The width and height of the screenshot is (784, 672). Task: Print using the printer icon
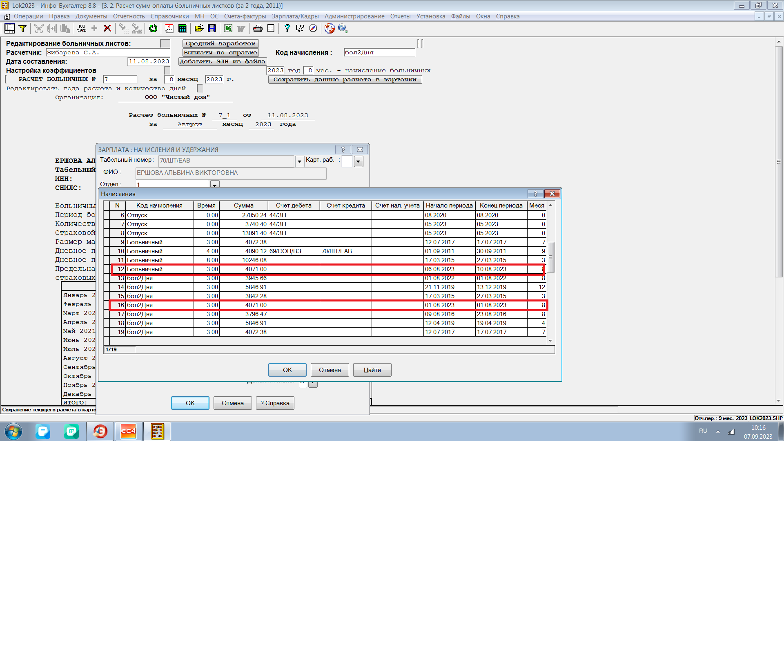point(258,28)
